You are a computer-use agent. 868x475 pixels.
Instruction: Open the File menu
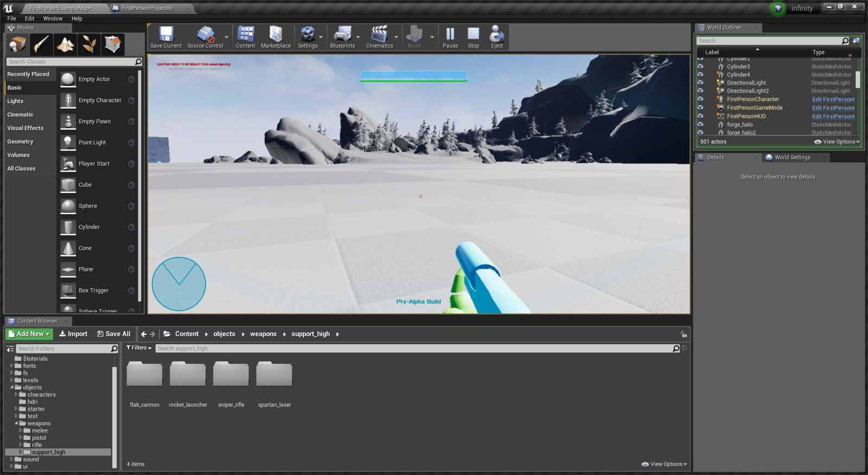click(12, 18)
